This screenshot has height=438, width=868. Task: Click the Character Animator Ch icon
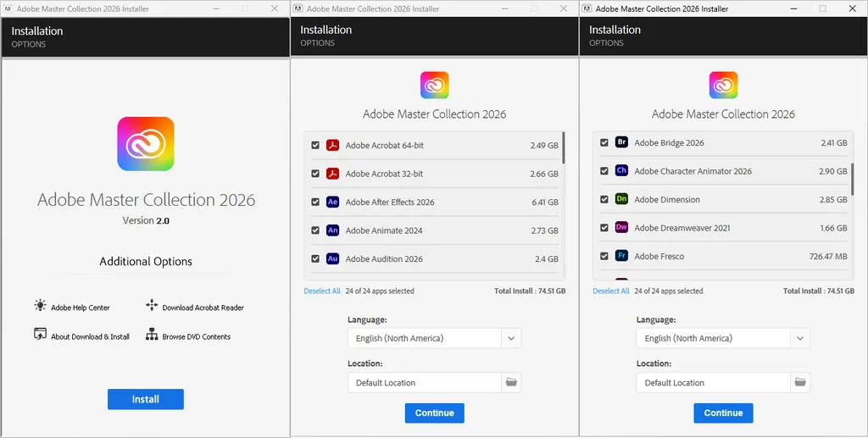point(621,171)
